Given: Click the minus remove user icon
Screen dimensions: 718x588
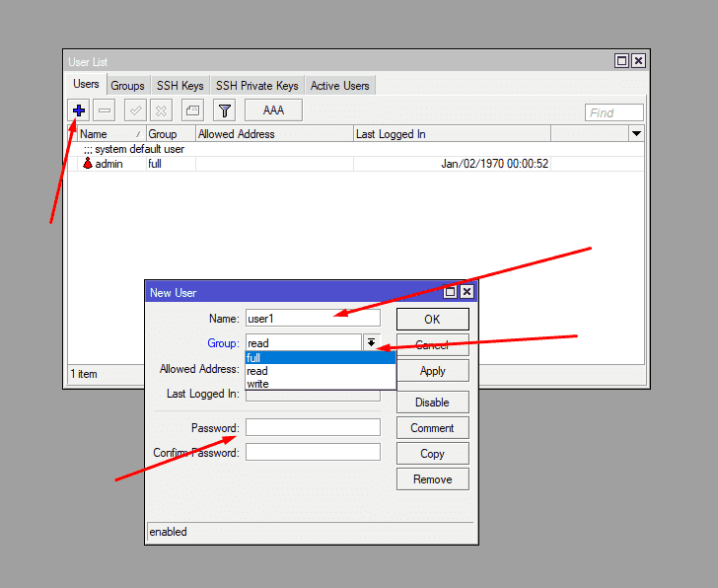Looking at the screenshot, I should point(105,110).
